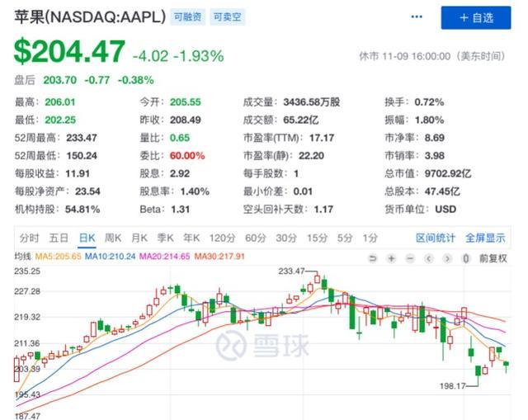Click the 最高 value 206.01
Image resolution: width=528 pixels, height=420 pixels.
point(60,102)
